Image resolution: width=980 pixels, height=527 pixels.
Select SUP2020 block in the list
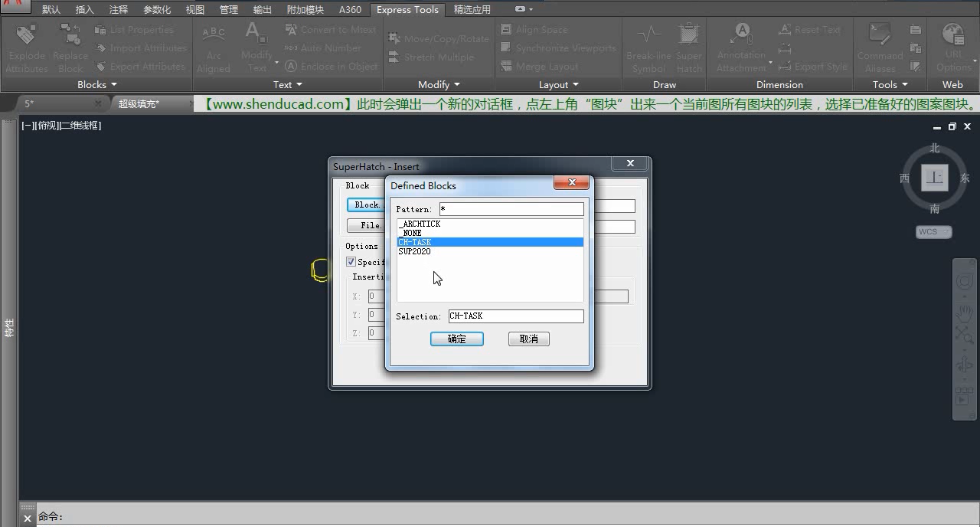point(490,251)
